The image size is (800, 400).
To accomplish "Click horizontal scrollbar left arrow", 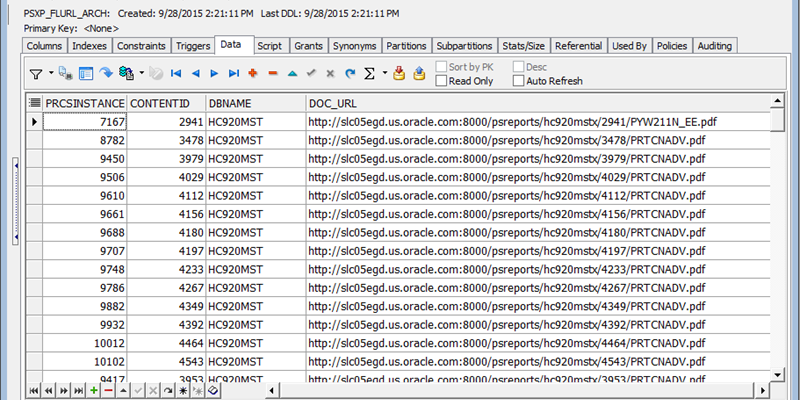I will (x=272, y=391).
